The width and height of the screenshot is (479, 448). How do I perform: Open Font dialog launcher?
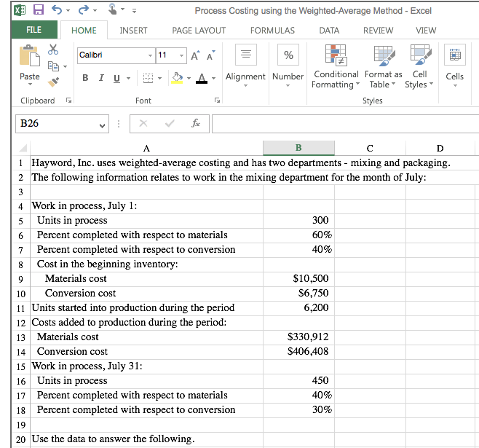click(217, 101)
